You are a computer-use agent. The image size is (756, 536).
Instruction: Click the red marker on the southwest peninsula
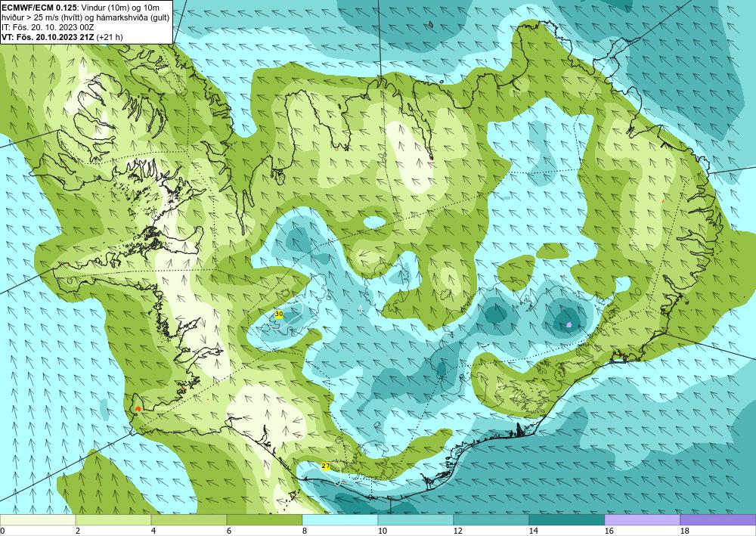click(x=138, y=409)
